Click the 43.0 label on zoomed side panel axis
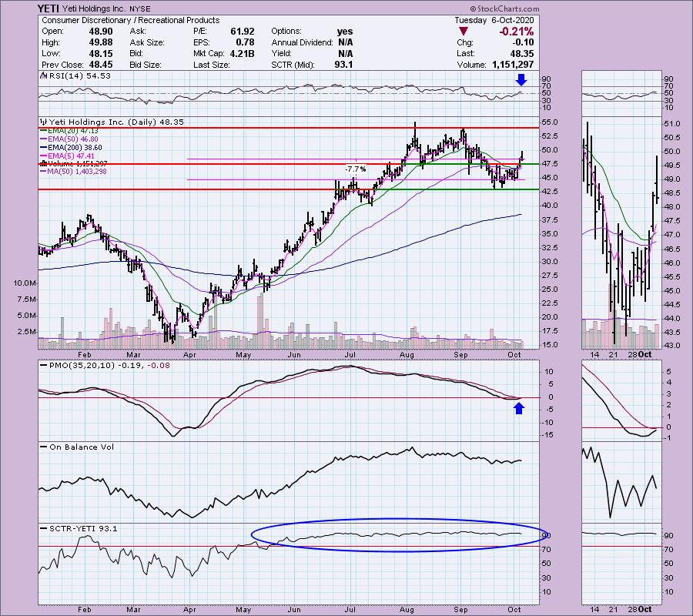This screenshot has height=616, width=693. [671, 345]
